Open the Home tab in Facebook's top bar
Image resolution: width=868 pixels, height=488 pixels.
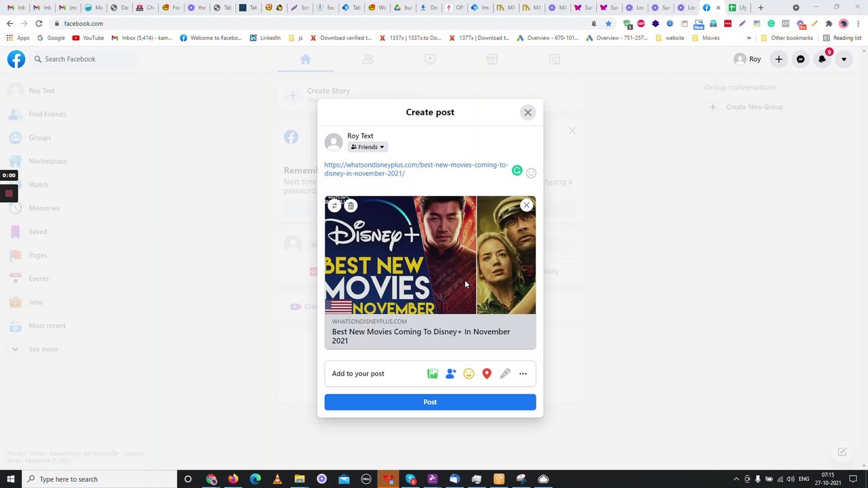[x=306, y=59]
